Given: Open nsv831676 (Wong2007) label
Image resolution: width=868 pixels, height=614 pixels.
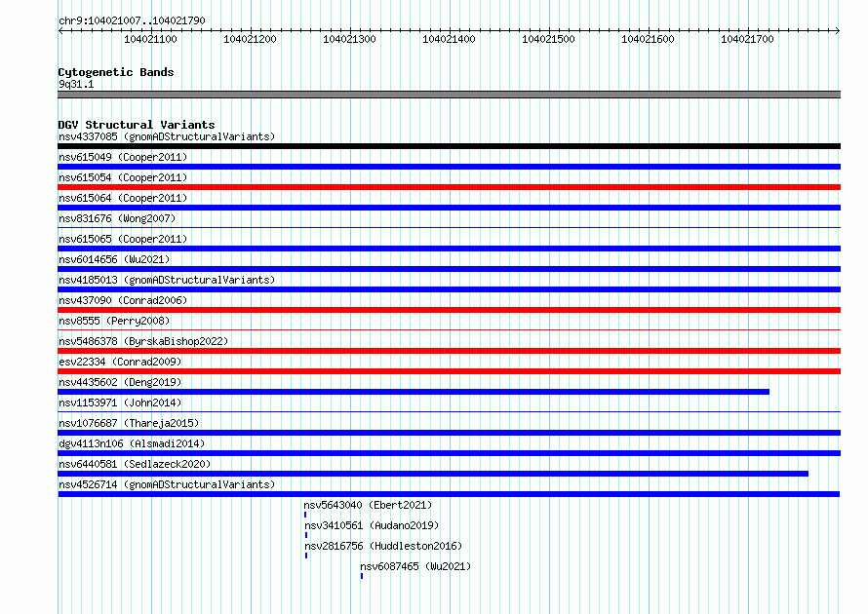Looking at the screenshot, I should click(117, 218).
